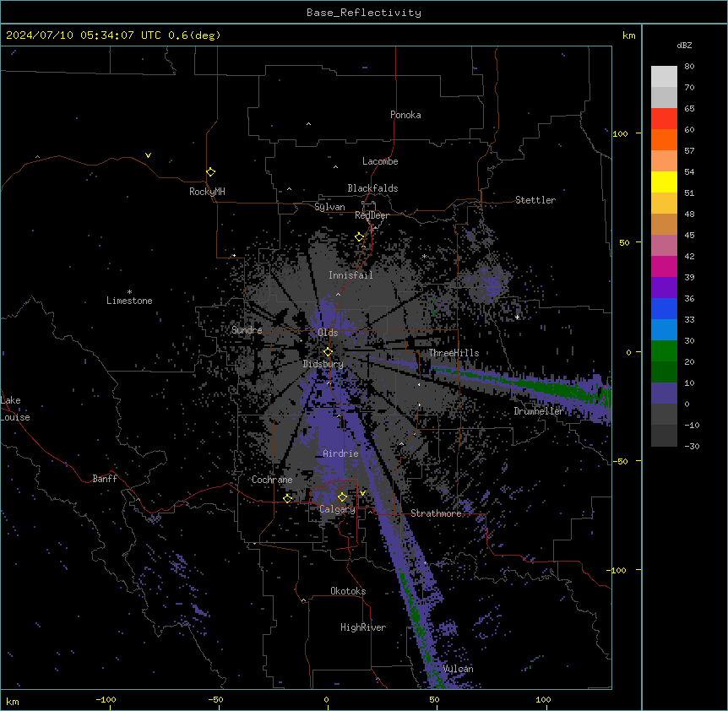728x711 pixels.
Task: Select the yellow diamond marker above Calgary label
Action: point(343,497)
